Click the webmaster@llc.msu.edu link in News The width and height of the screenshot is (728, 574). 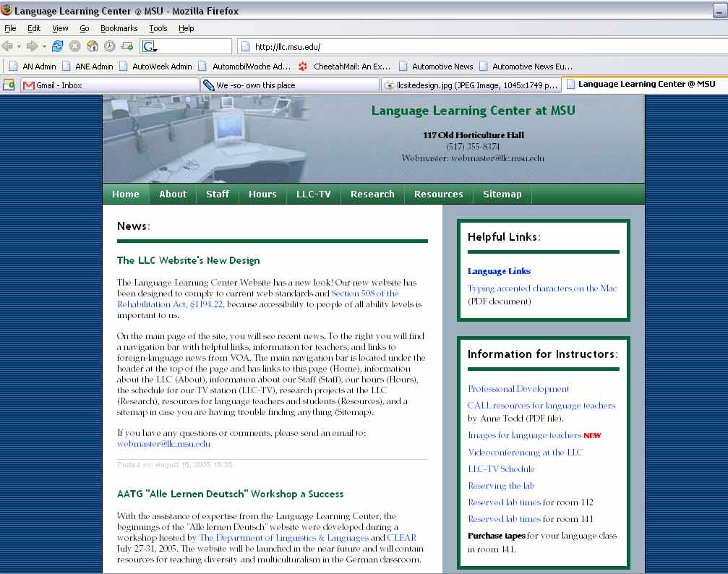click(x=163, y=444)
